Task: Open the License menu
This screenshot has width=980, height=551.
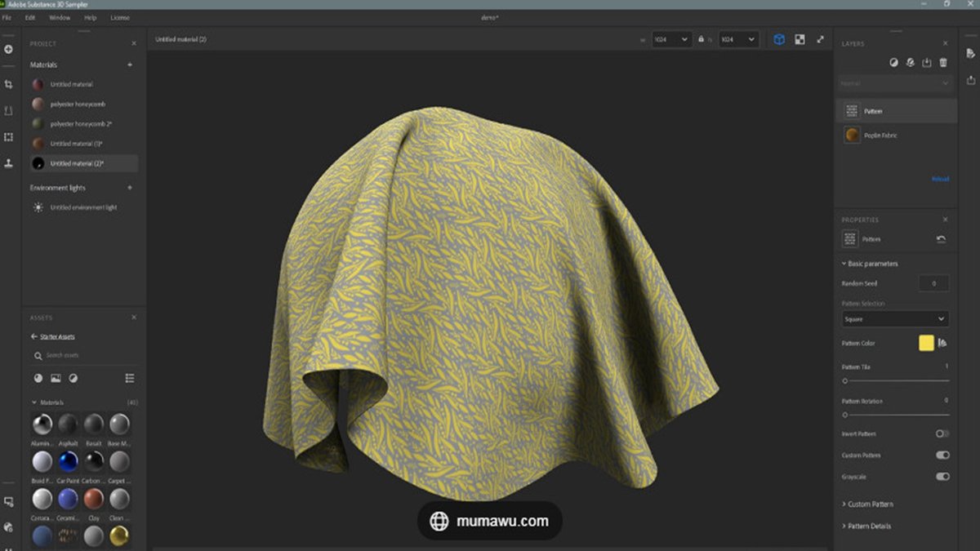Action: [120, 17]
